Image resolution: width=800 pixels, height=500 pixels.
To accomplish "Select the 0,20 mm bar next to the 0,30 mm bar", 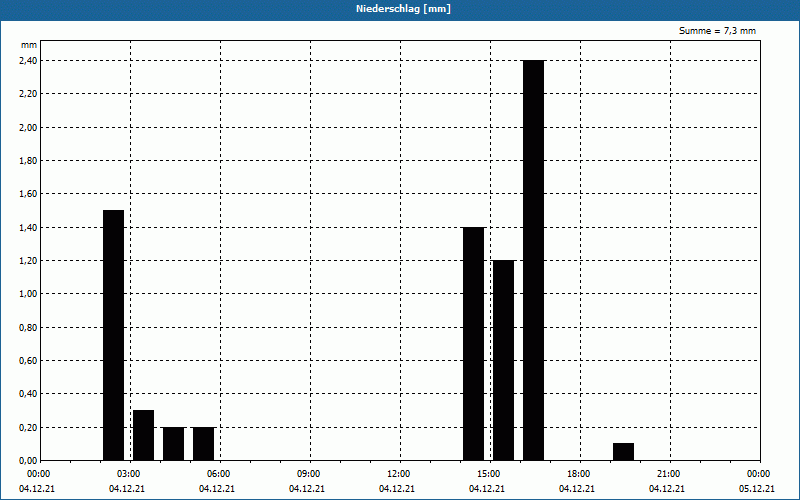I will click(x=173, y=443).
